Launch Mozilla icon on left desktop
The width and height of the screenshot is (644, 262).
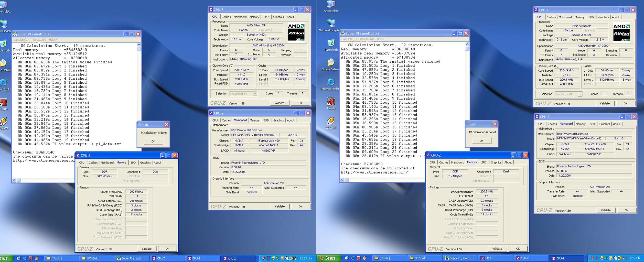click(x=3, y=102)
